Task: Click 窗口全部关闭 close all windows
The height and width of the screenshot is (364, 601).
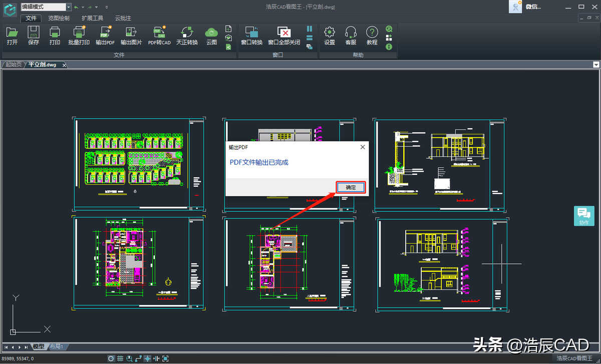Action: [284, 36]
